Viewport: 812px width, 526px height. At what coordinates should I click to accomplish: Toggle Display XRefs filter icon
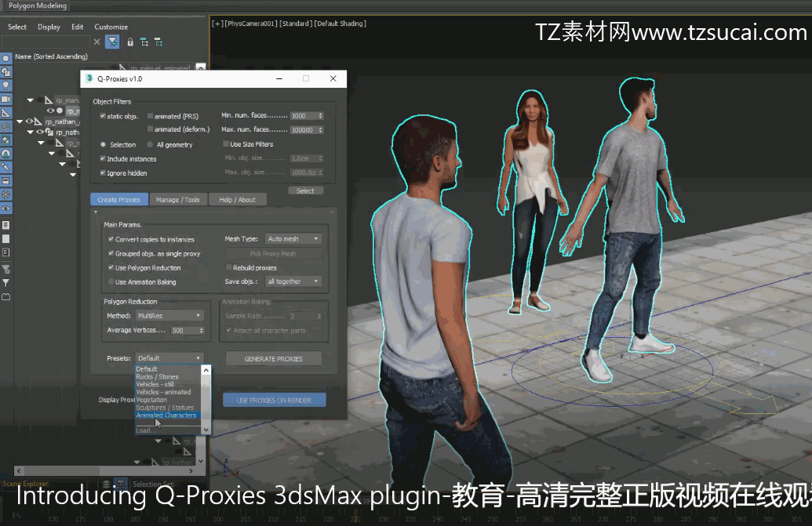click(5, 154)
